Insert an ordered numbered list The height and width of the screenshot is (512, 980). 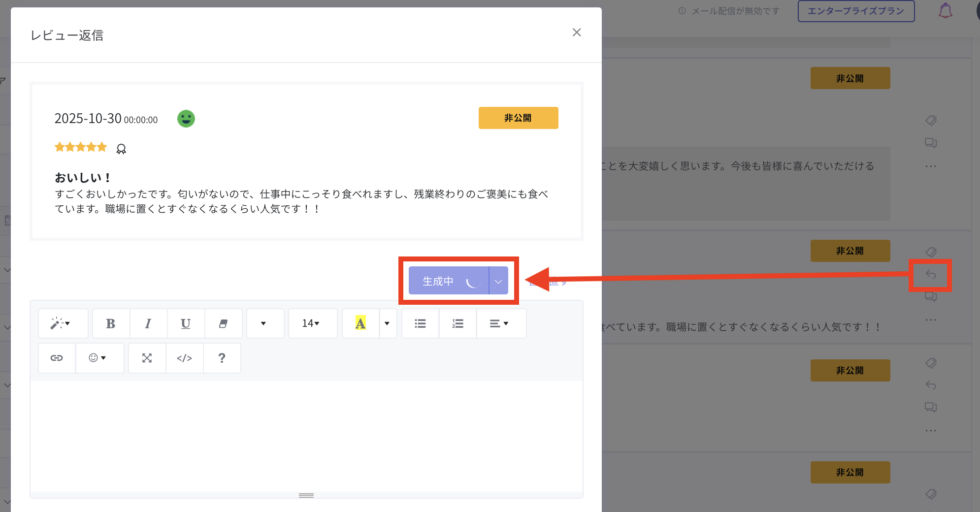click(x=457, y=323)
